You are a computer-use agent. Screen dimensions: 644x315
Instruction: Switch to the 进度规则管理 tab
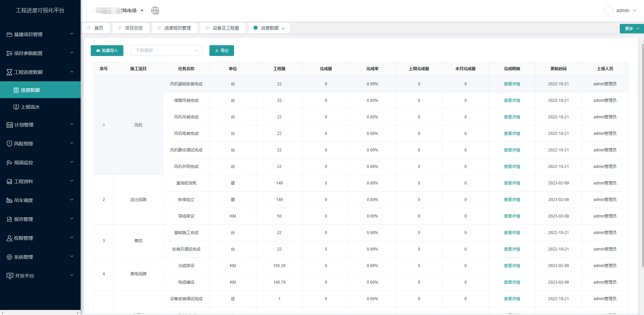click(175, 28)
